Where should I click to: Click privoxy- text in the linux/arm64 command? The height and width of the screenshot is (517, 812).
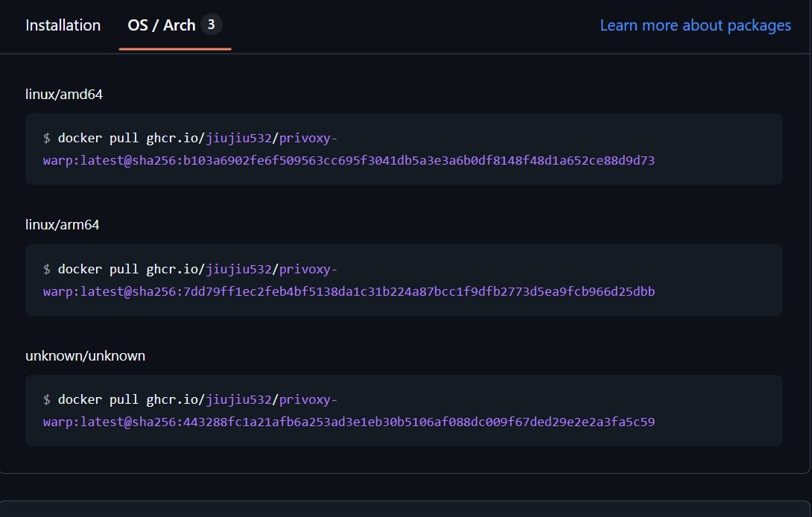tap(308, 270)
